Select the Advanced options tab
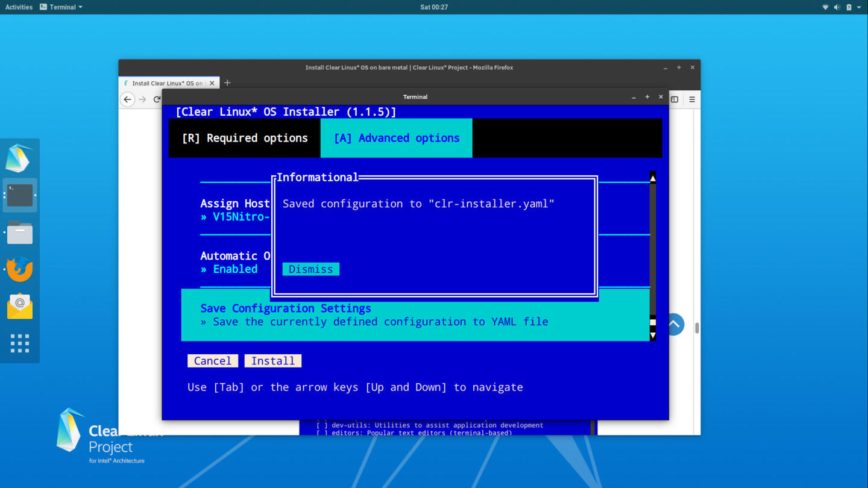The width and height of the screenshot is (868, 488). pyautogui.click(x=397, y=138)
